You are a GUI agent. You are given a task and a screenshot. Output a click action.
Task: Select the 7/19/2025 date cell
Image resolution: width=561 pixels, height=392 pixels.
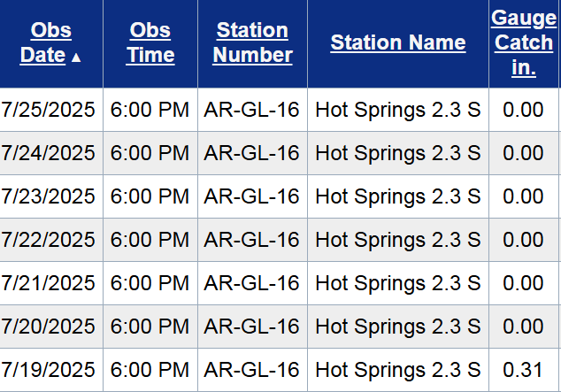pyautogui.click(x=49, y=369)
